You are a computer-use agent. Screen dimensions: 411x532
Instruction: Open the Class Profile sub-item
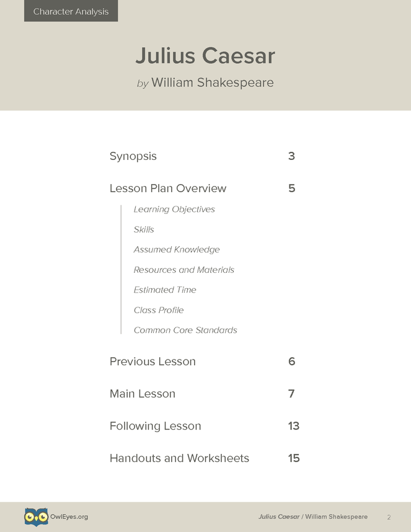coord(159,310)
